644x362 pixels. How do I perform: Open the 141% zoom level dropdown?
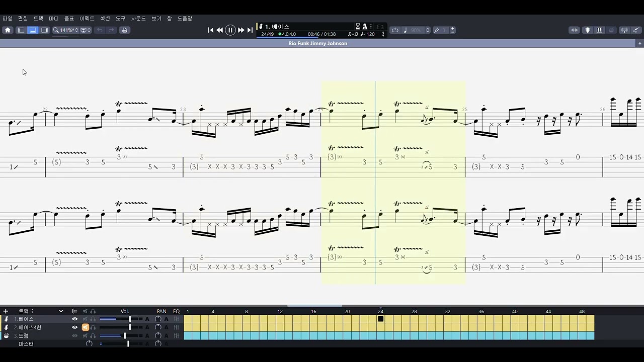[65, 30]
